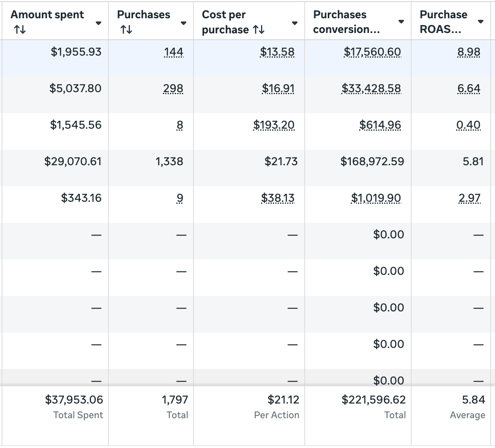Click the $37,953.06 Total Spent summary
Screen dimensions: 495x448
tap(74, 400)
